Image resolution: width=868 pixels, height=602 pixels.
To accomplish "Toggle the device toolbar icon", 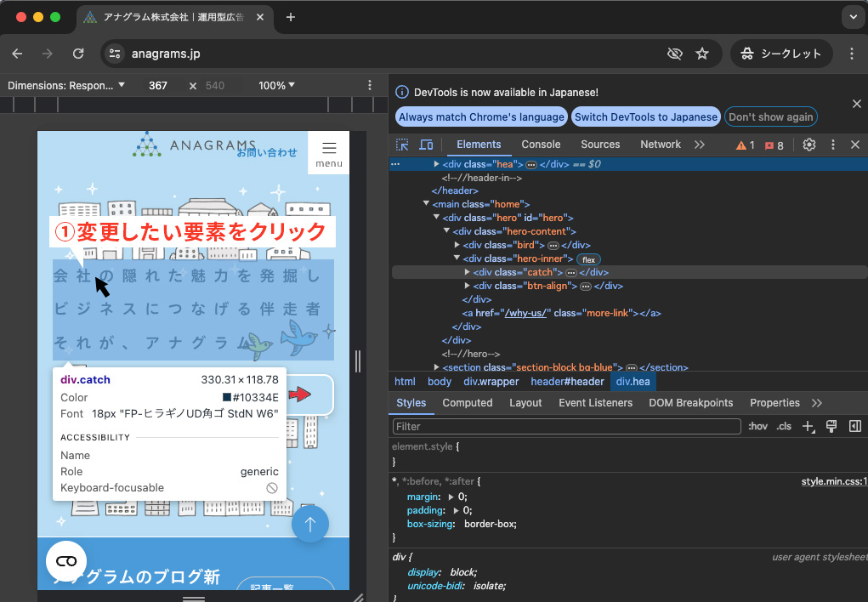I will coord(426,145).
